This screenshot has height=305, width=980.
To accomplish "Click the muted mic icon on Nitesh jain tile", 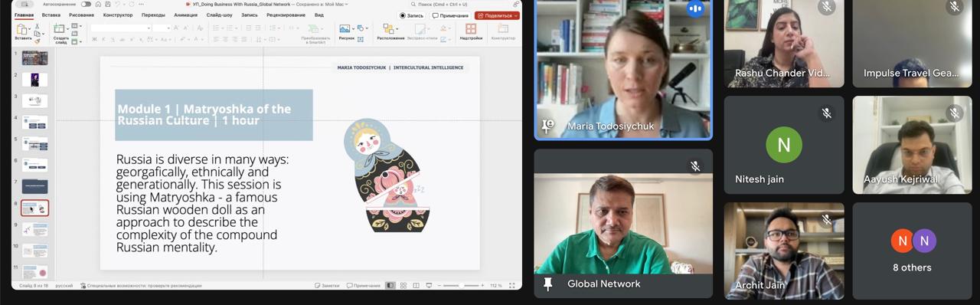I will 826,113.
